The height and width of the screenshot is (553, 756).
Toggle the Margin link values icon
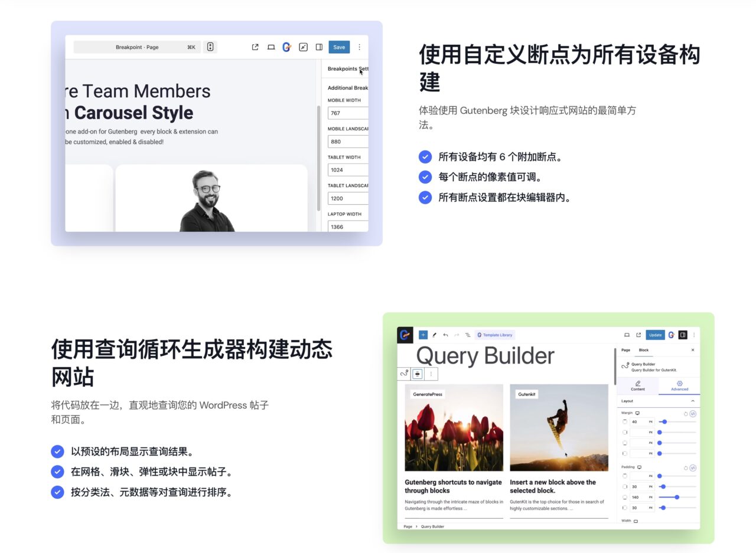coord(693,414)
